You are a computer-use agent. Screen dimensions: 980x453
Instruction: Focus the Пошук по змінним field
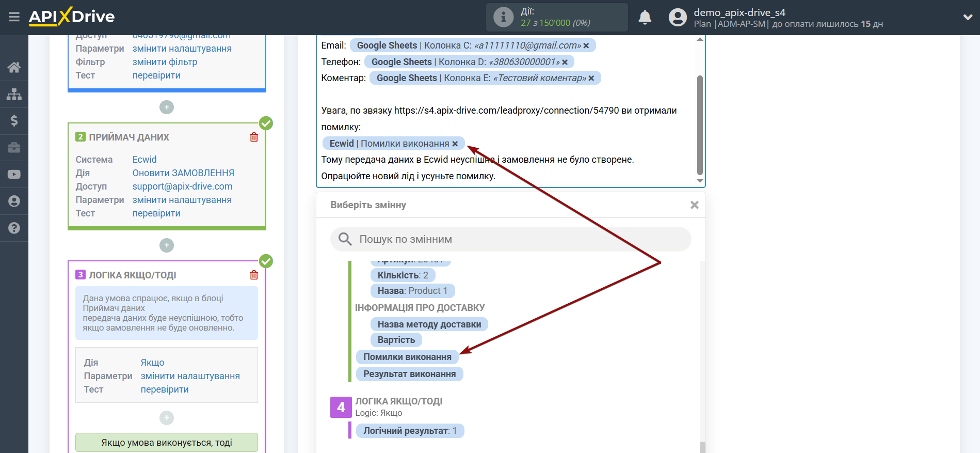tap(510, 239)
